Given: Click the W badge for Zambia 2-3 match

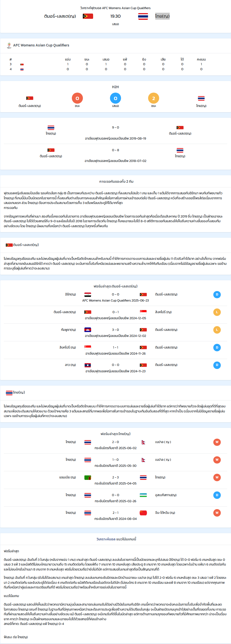Looking at the screenshot, I should point(217,477).
